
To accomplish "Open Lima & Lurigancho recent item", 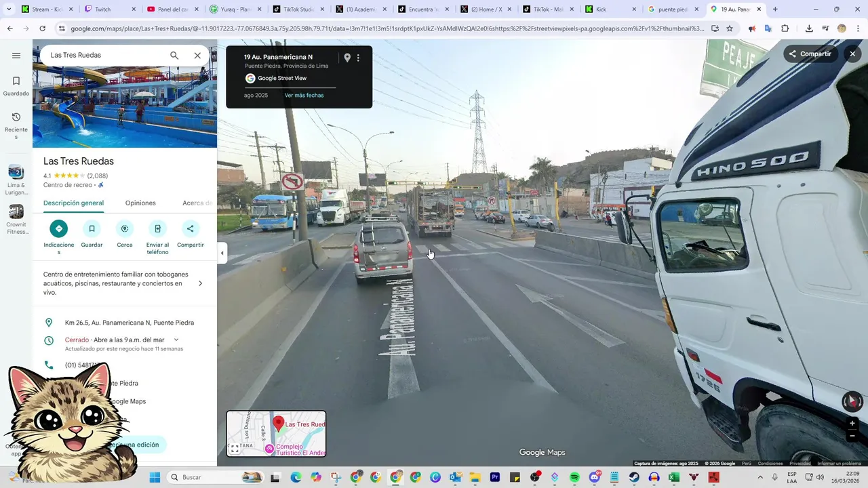I will [16, 180].
